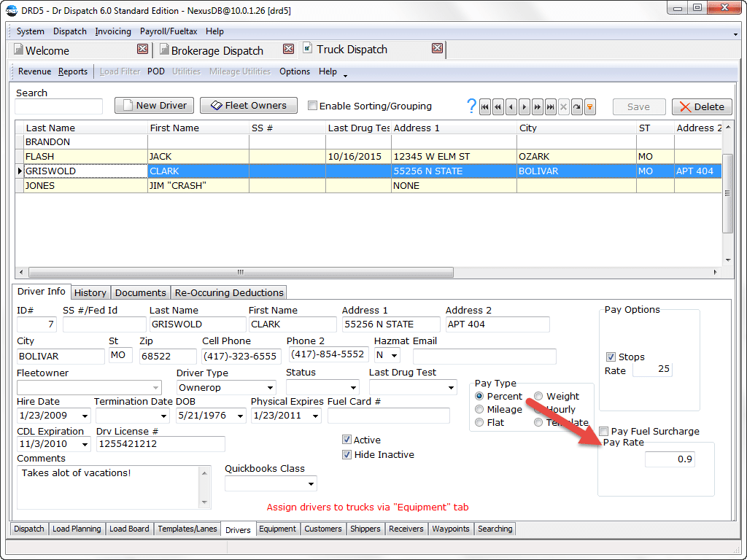Open the Payroll/Fueltax menu
This screenshot has width=747, height=560.
(169, 31)
